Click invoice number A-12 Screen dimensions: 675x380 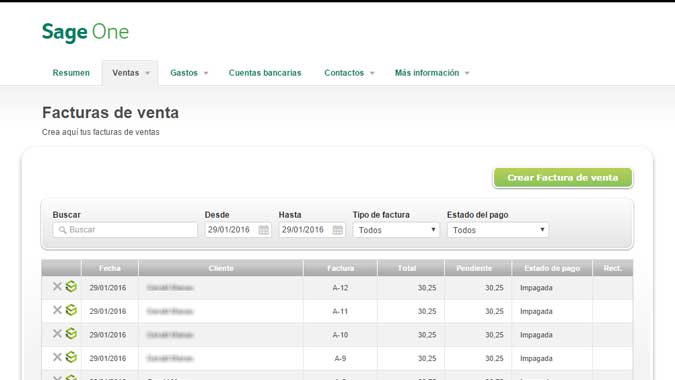pos(340,288)
